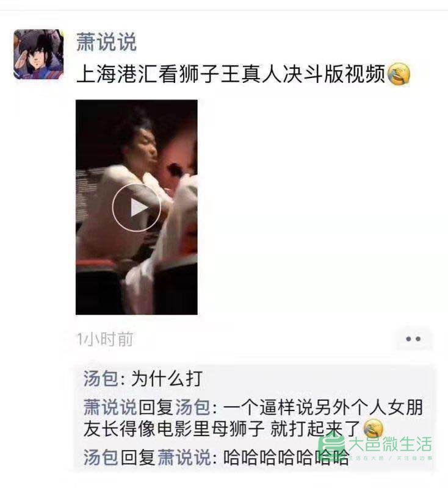Tap comment line 友长得像电影里母狮子
Viewport: 448px width, 488px height.
[174, 429]
